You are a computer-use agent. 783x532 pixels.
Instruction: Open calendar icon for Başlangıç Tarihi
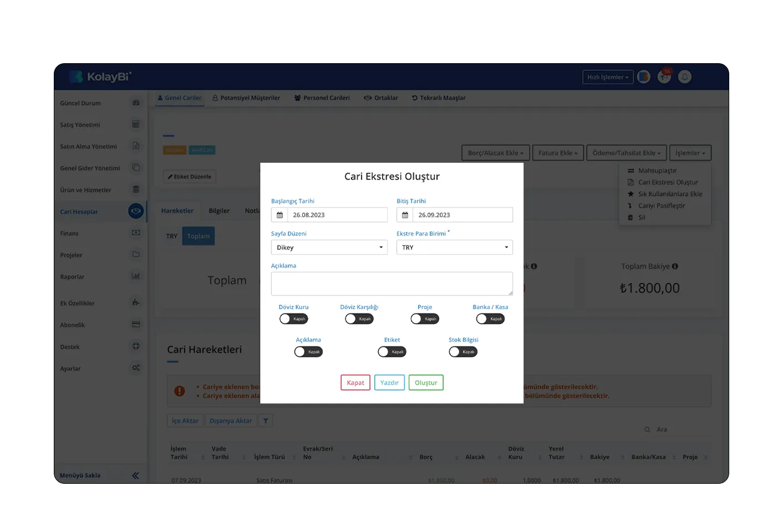point(280,215)
